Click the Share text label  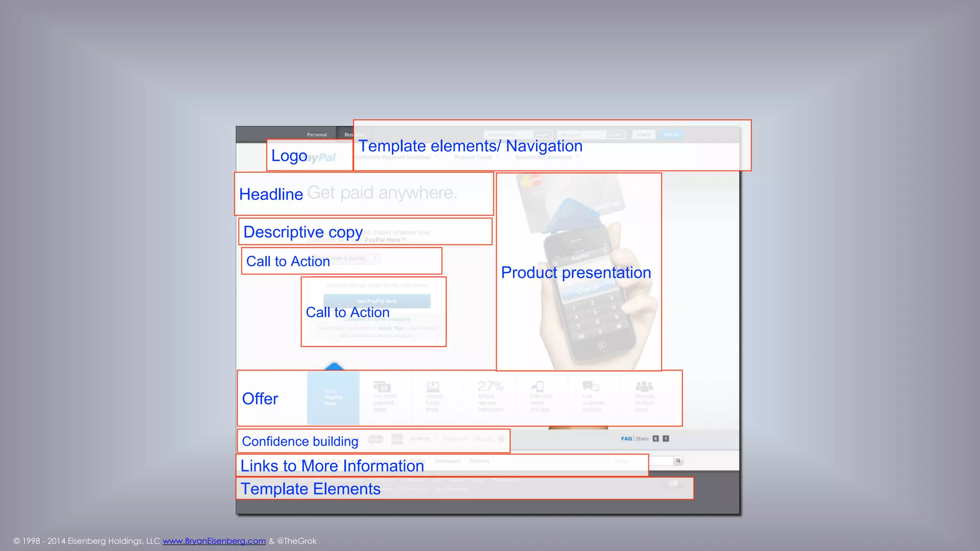coord(642,439)
